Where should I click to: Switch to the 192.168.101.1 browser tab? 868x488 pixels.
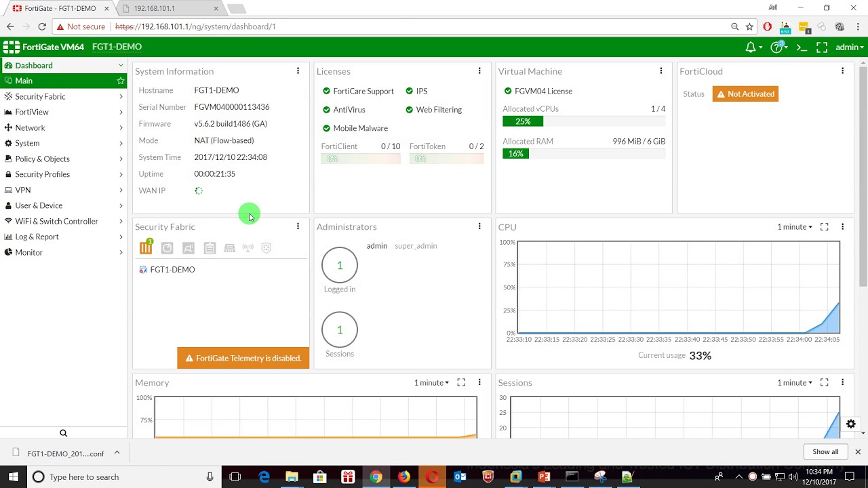[x=170, y=8]
